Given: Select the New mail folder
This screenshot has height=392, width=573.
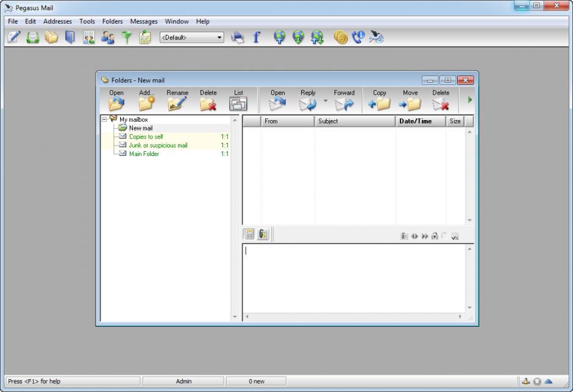Looking at the screenshot, I should 141,128.
